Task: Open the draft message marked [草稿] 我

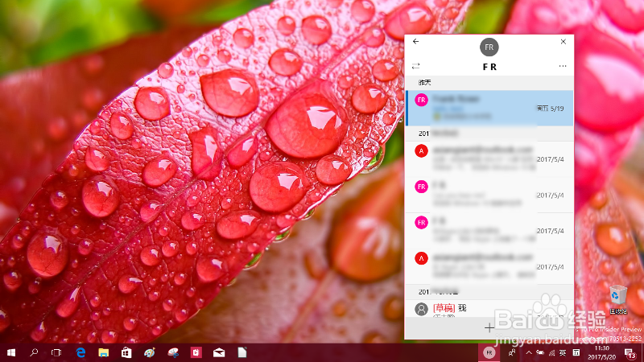Action: [x=489, y=308]
